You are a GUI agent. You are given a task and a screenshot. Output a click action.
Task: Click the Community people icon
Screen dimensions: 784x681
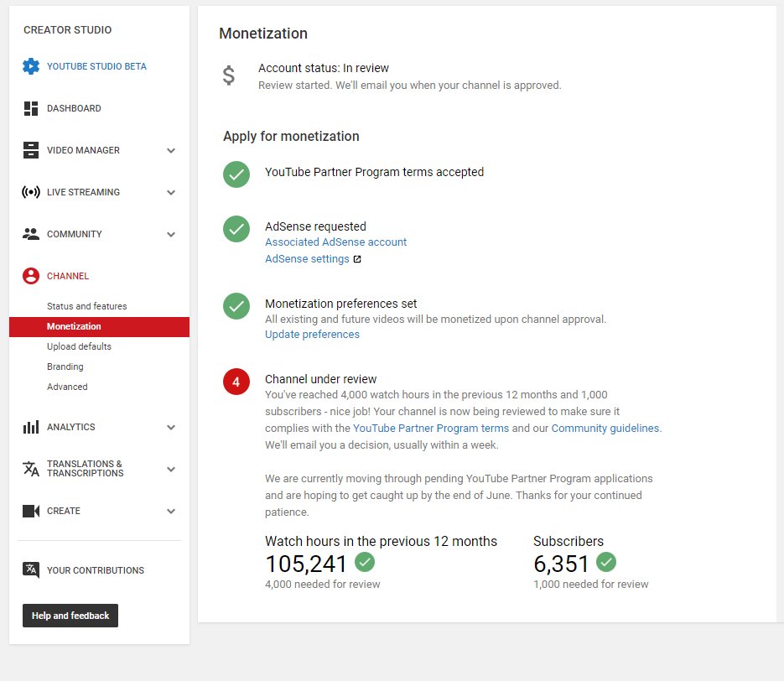point(31,234)
